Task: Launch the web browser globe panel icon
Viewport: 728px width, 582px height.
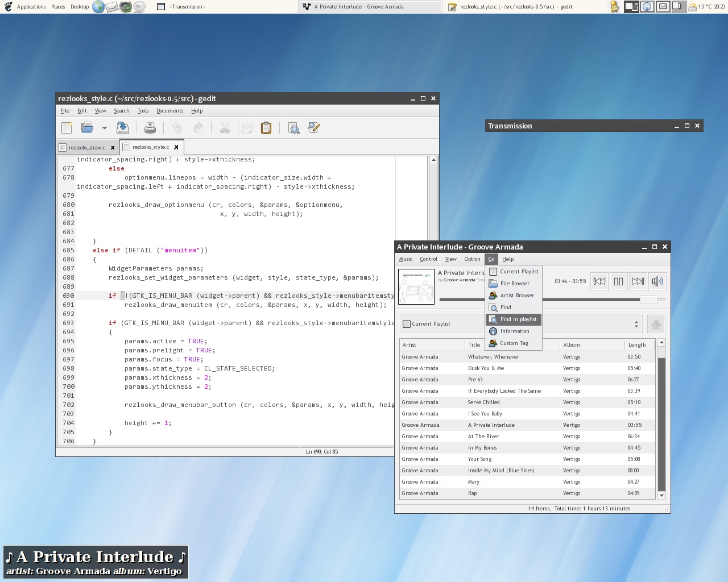Action: [x=98, y=7]
